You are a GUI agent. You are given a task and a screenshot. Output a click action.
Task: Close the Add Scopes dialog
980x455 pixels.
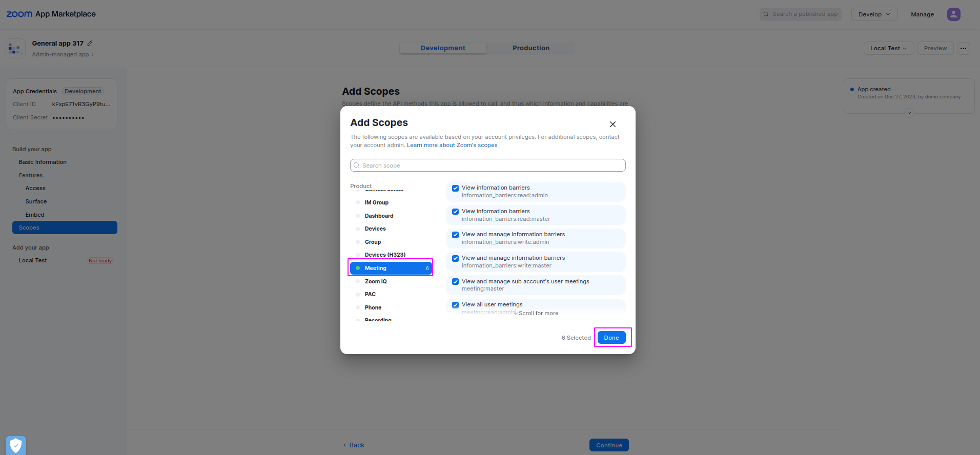[612, 125]
